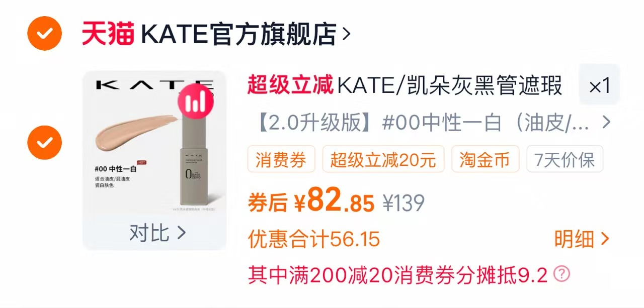Tap the 淘金币 coins tag

[x=485, y=160]
